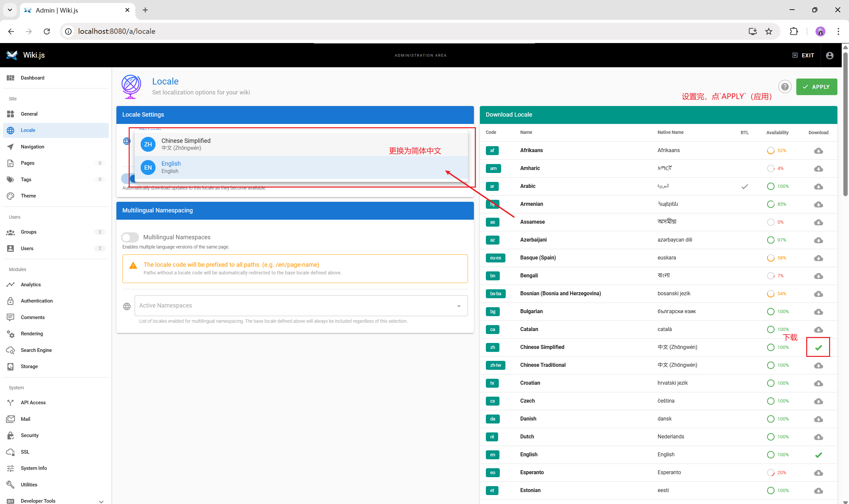Bookmark this page with star icon
This screenshot has height=504, width=849.
[x=768, y=31]
